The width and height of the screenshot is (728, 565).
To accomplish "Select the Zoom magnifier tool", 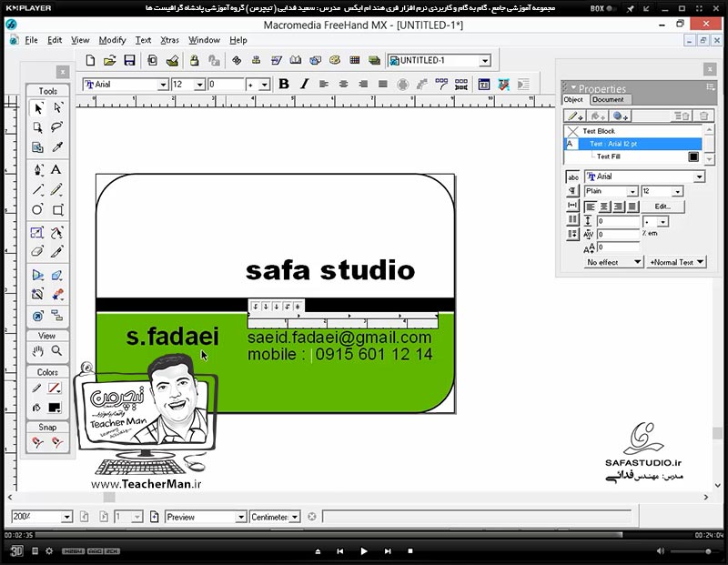I will [56, 350].
